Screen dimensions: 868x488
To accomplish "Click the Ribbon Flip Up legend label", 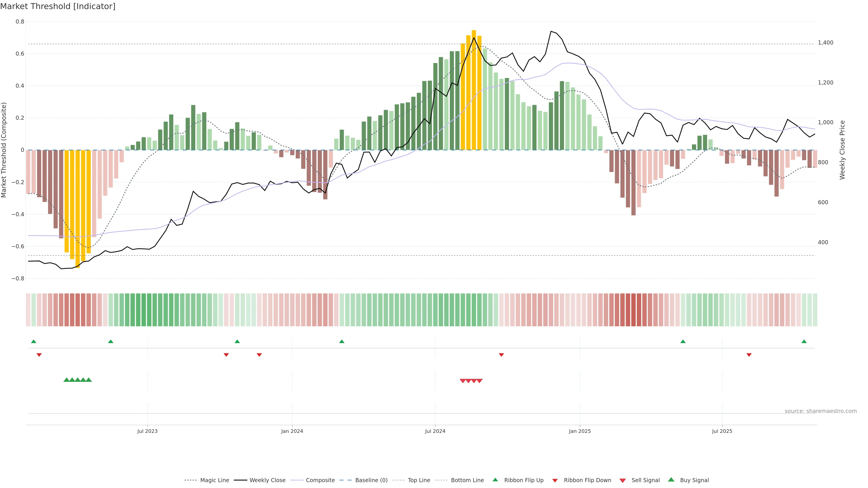I will (x=524, y=480).
